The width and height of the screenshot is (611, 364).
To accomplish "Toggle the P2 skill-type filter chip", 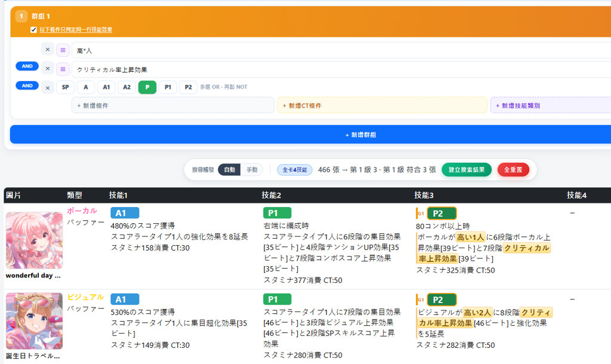I will [x=188, y=87].
